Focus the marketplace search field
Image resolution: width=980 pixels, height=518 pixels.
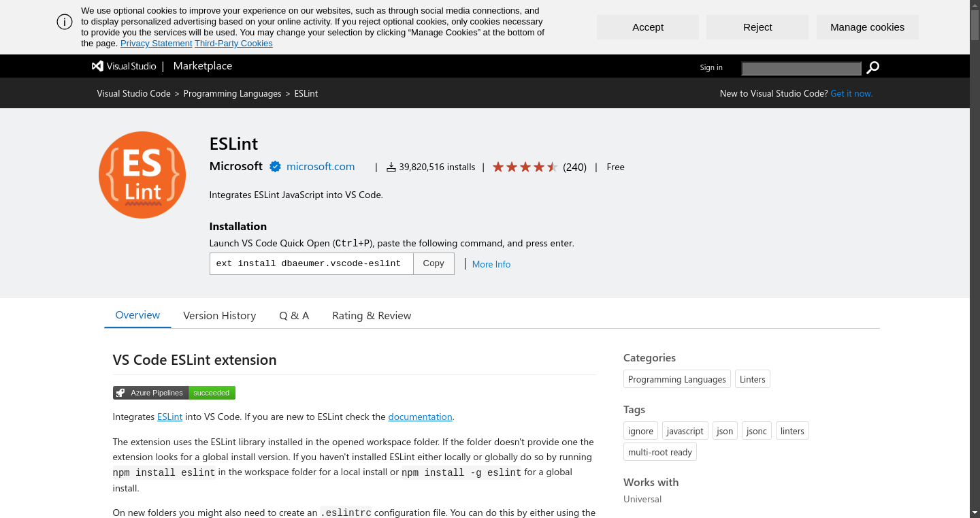point(802,68)
